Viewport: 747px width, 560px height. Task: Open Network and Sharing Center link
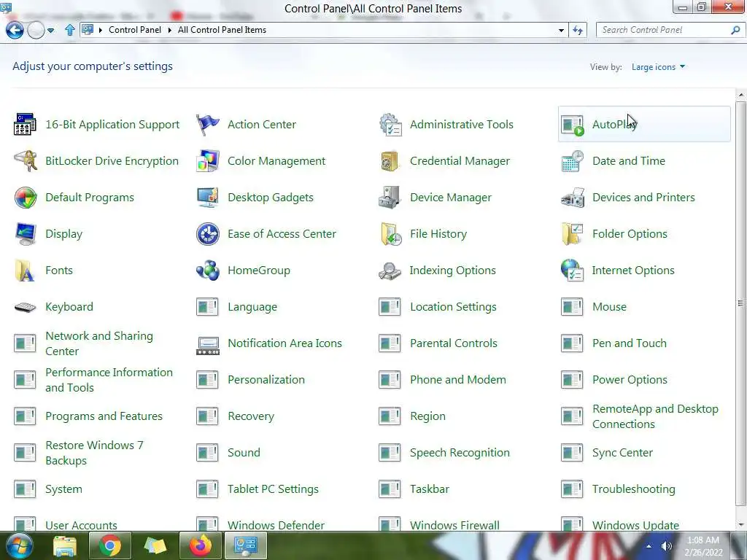tap(99, 343)
